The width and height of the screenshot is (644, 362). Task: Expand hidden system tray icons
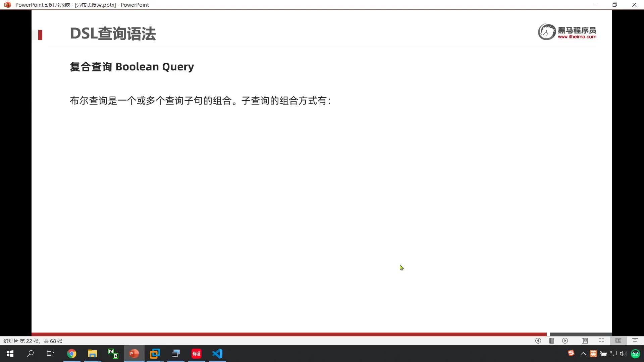tap(583, 354)
